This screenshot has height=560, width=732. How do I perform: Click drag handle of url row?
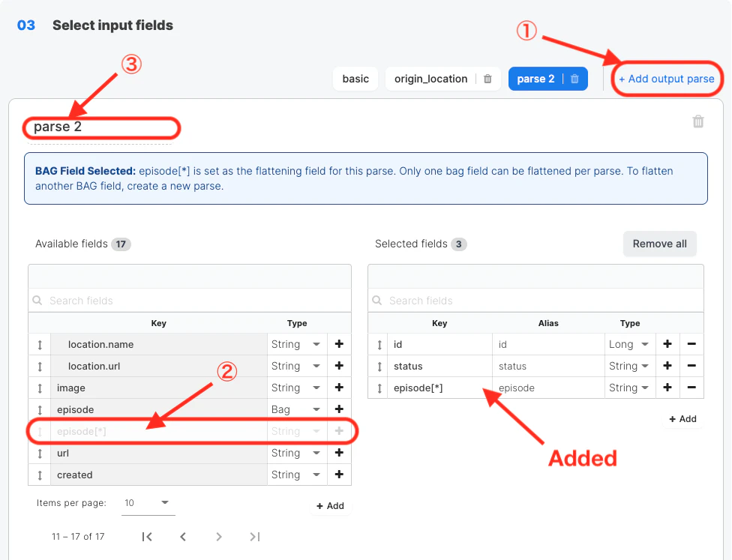pyautogui.click(x=40, y=454)
